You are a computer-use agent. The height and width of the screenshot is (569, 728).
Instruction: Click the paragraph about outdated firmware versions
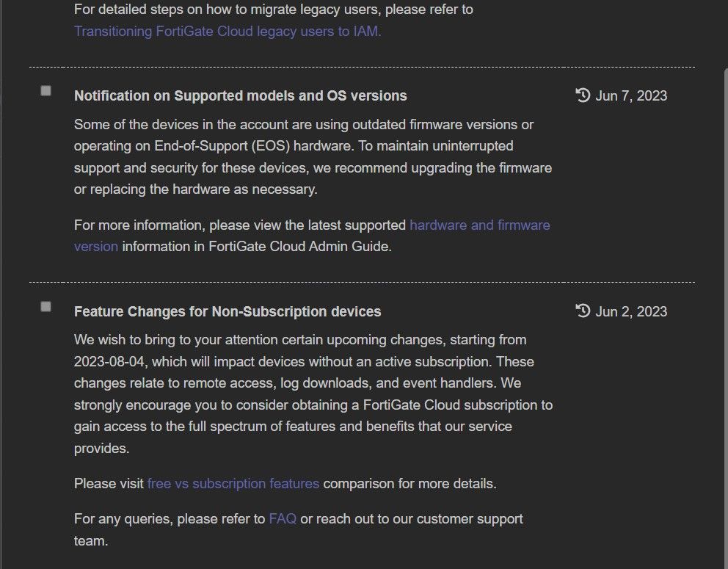coord(313,157)
